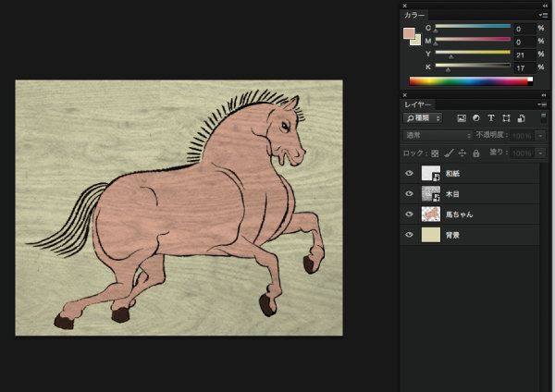Screen dimensions: 555x392
Task: Toggle visibility of the 馬ちゃん layer
Action: coord(410,214)
